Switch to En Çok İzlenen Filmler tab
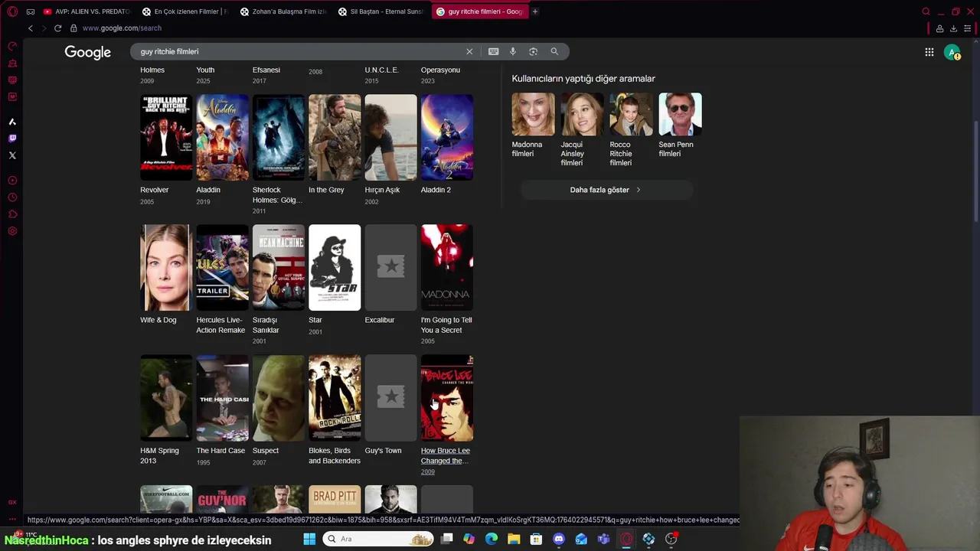Image resolution: width=980 pixels, height=551 pixels. pos(185,11)
